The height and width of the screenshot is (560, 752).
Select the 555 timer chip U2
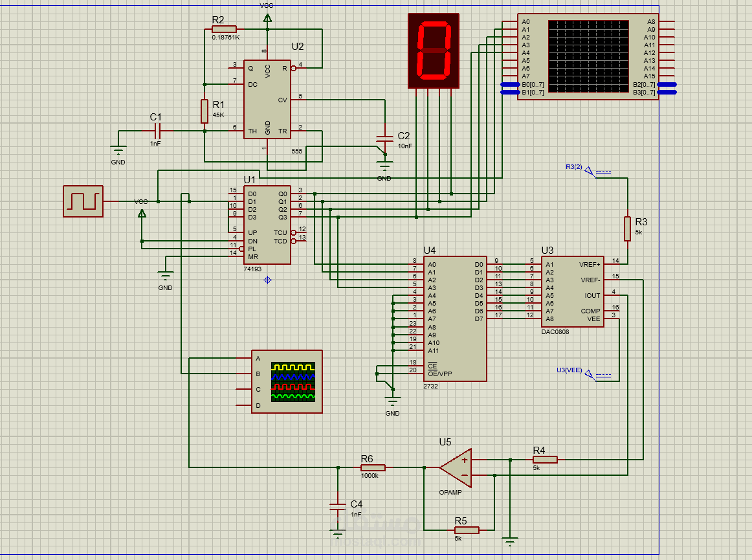click(x=267, y=99)
